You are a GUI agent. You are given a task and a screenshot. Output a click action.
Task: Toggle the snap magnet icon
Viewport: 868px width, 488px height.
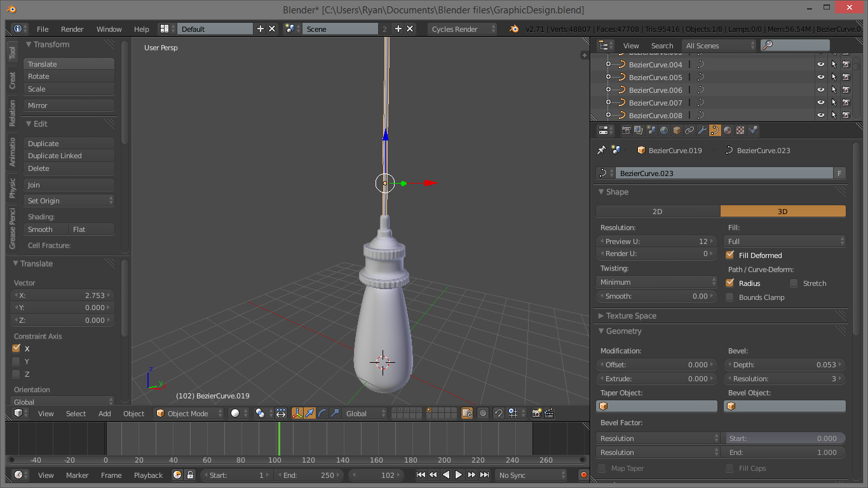click(499, 413)
